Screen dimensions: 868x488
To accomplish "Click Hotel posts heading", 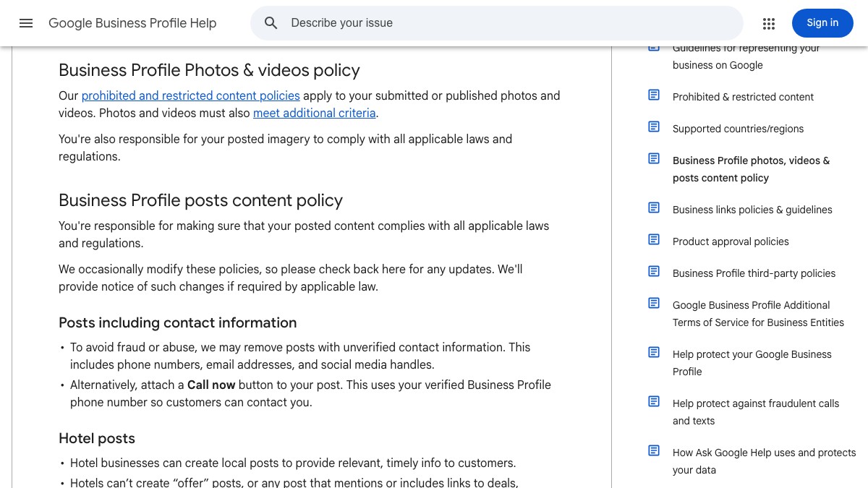I will coord(97,438).
